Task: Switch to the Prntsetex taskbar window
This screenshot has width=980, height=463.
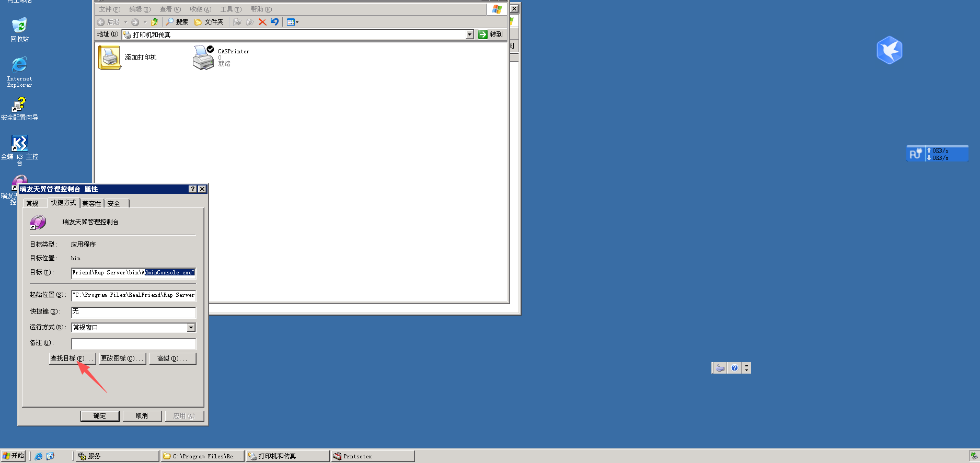Action: pyautogui.click(x=373, y=456)
